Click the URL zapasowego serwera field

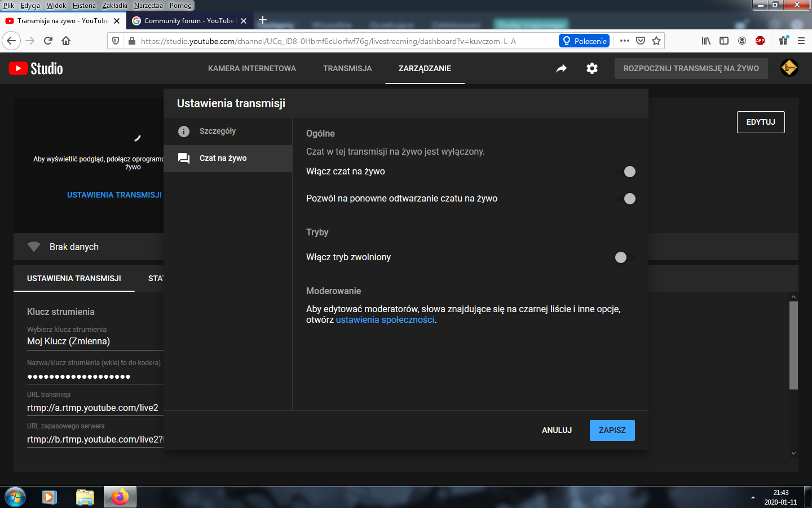(95, 439)
